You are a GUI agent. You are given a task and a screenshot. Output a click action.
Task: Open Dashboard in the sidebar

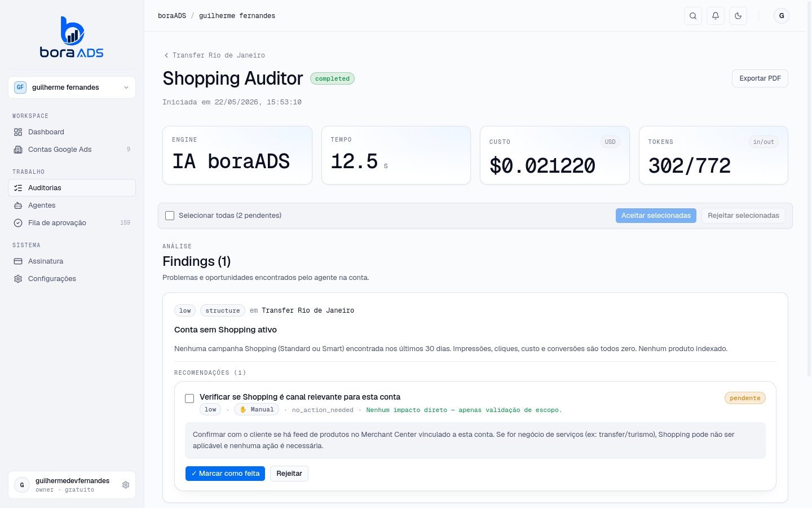coord(72,132)
